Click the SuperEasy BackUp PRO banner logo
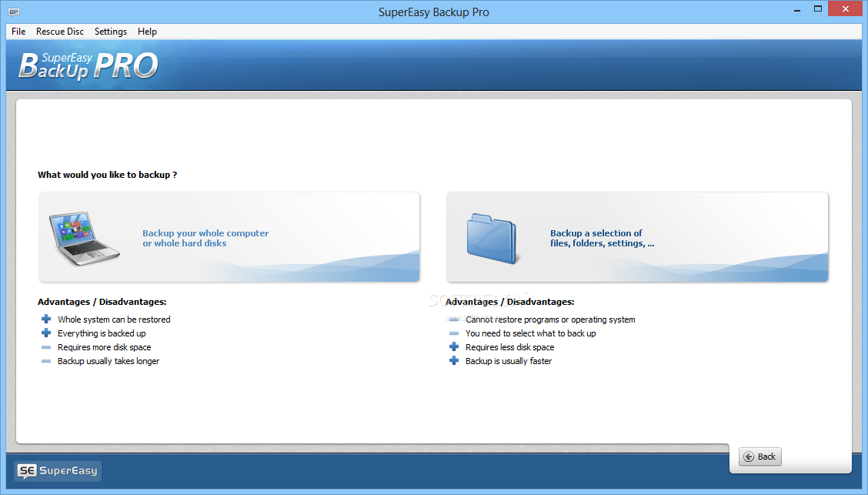Viewport: 868px width, 495px height. pyautogui.click(x=88, y=66)
